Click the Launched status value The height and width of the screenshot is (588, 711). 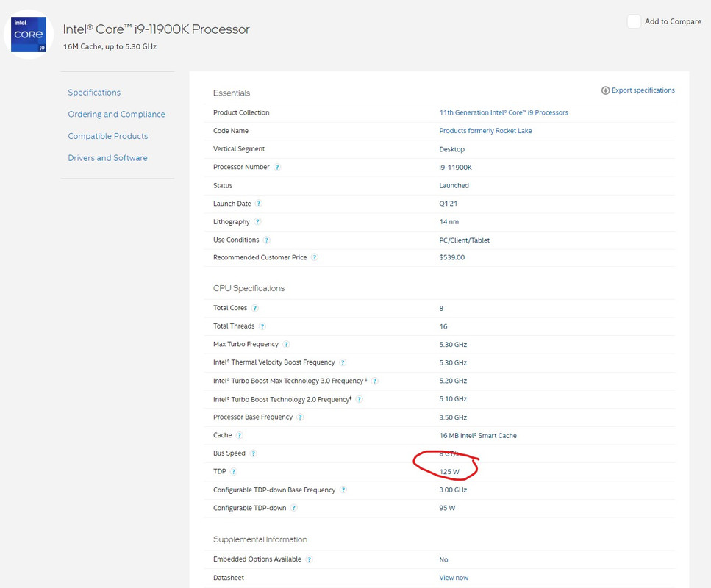point(454,185)
